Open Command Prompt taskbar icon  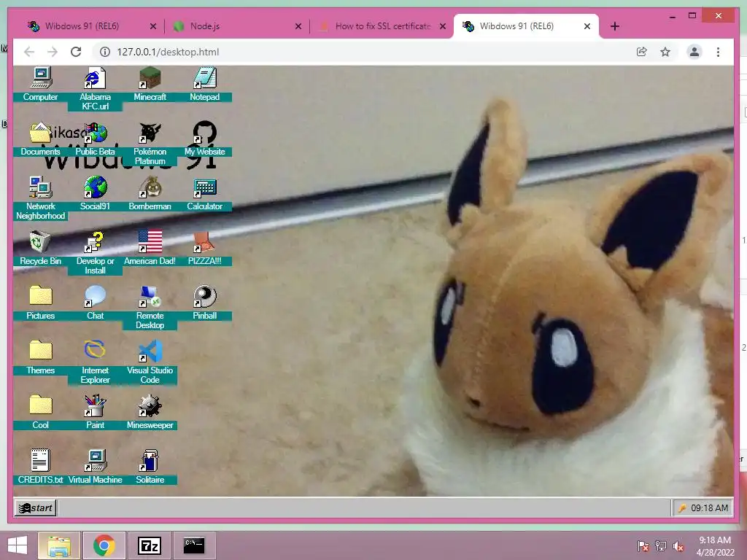(194, 545)
